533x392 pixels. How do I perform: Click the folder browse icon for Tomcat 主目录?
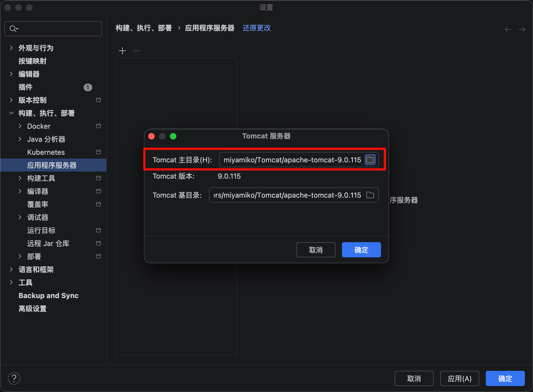tap(370, 160)
